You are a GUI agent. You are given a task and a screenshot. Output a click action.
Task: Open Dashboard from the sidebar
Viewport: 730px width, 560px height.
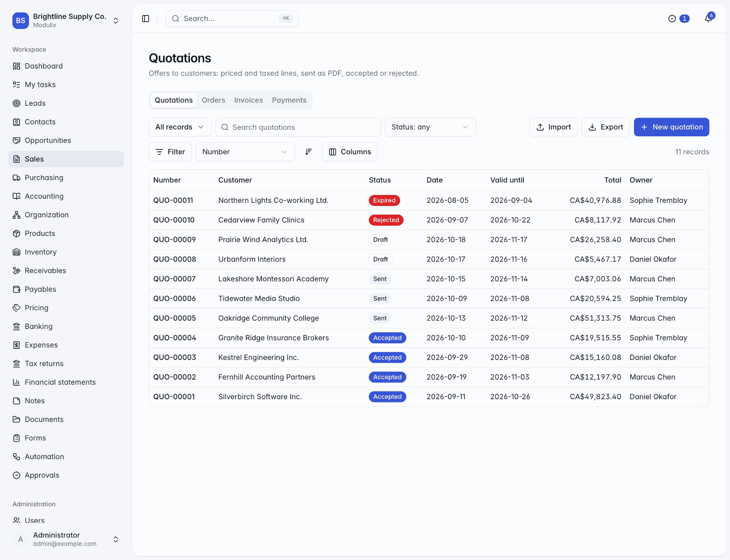pos(66,66)
